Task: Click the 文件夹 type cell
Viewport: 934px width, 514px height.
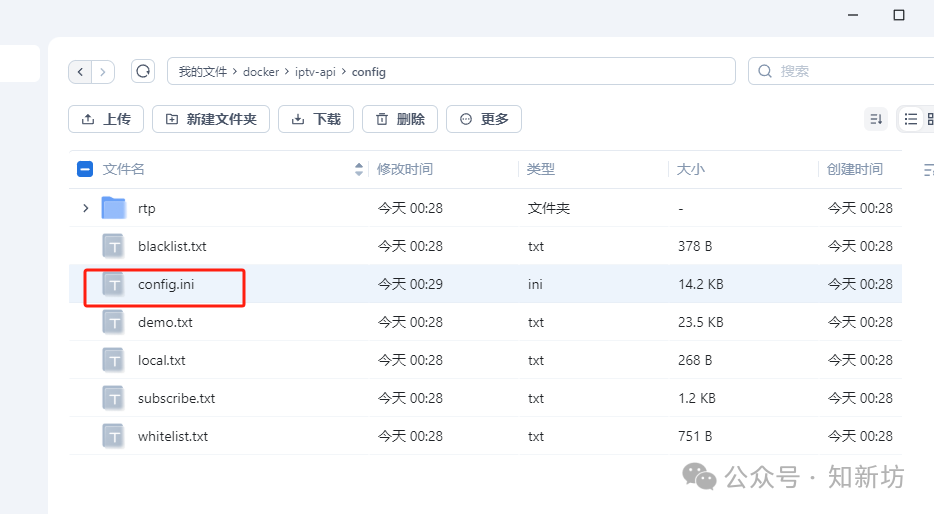Action: click(x=549, y=208)
